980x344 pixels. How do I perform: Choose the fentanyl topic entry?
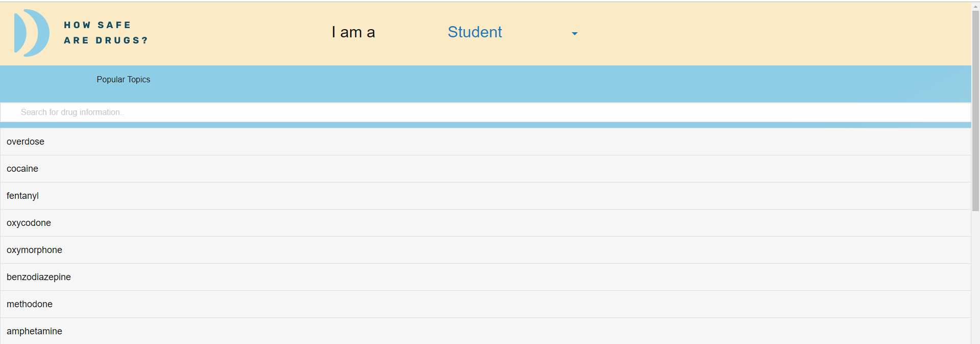(22, 196)
